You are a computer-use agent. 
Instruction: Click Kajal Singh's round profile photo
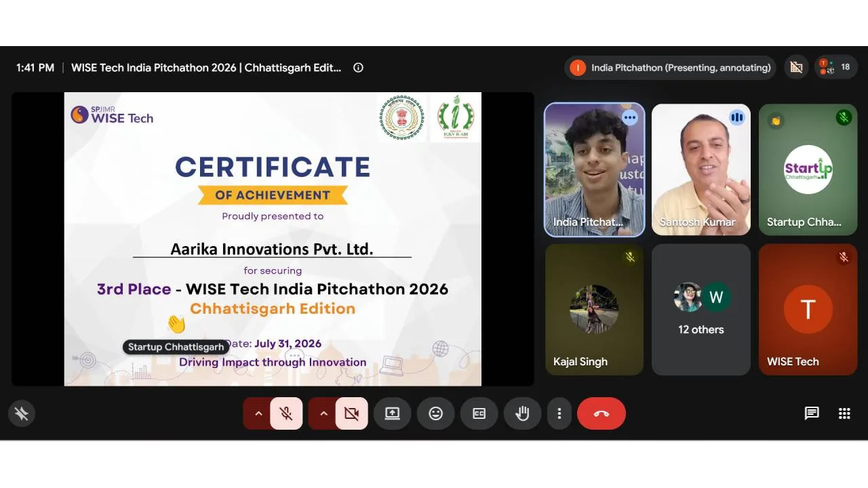click(x=594, y=309)
